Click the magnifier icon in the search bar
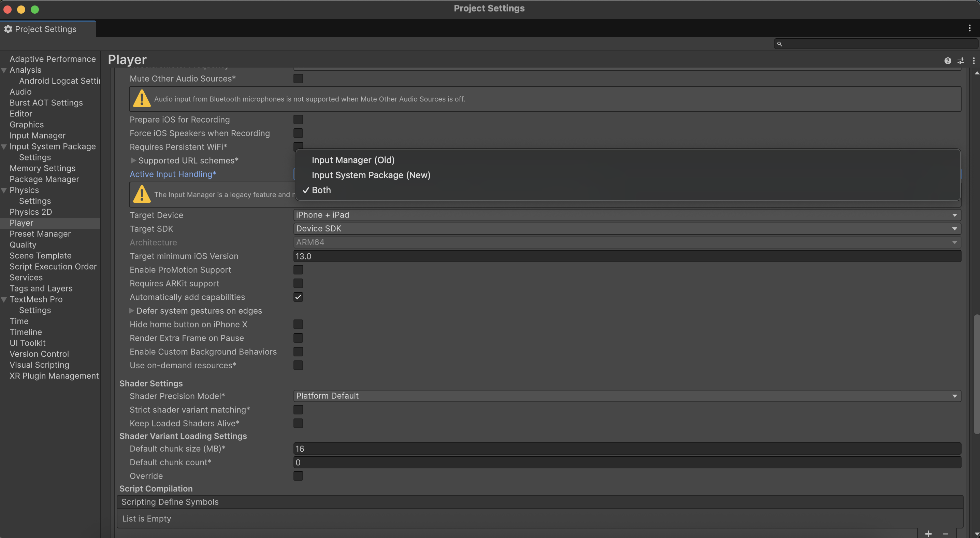 coord(781,44)
